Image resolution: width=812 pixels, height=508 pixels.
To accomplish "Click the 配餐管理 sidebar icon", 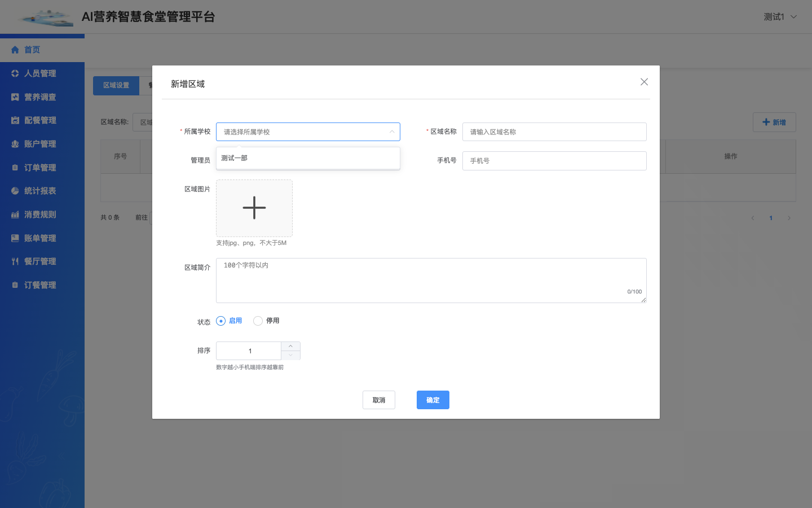I will pos(15,120).
